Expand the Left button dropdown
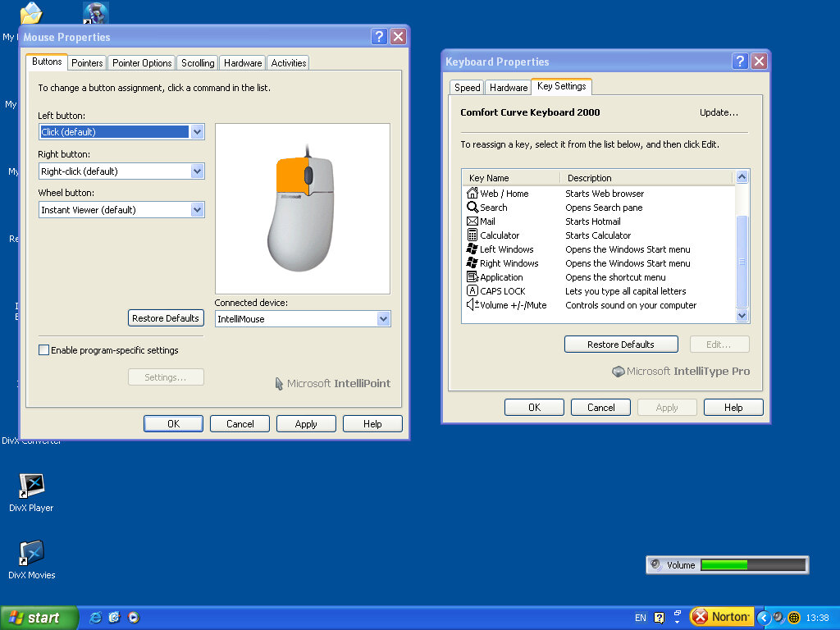This screenshot has width=840, height=630. pyautogui.click(x=197, y=132)
